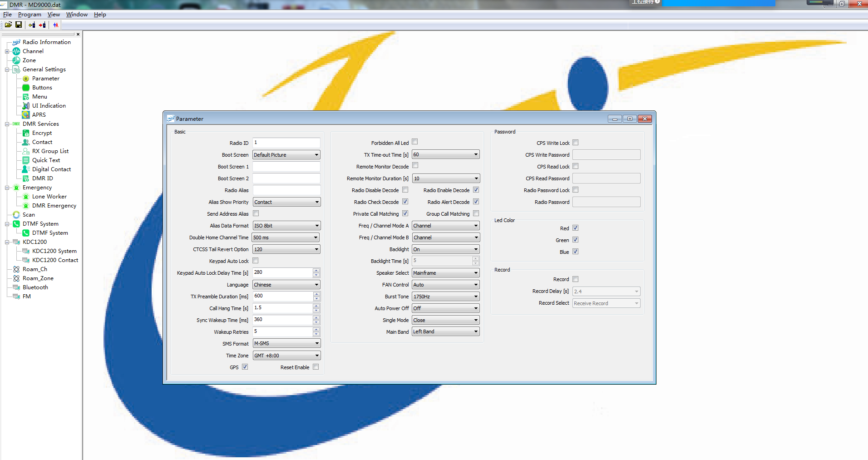Select the Encrypt icon under DMR Services
Image resolution: width=868 pixels, height=460 pixels.
click(x=26, y=133)
